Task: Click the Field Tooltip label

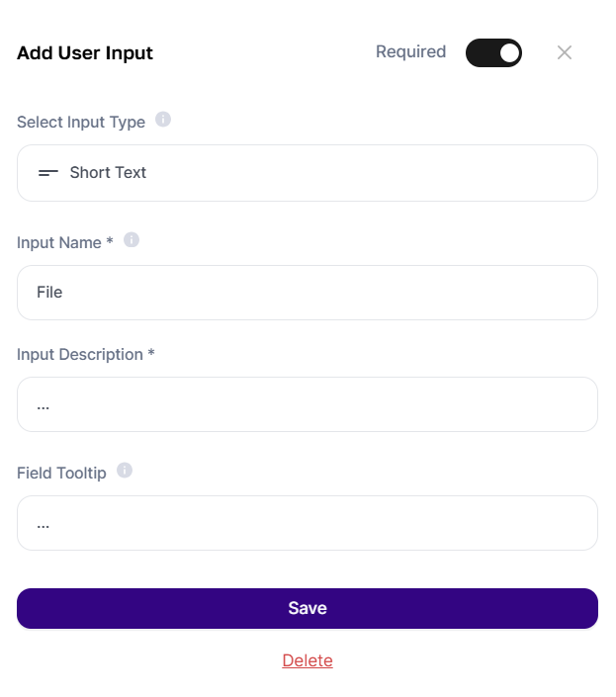Action: pyautogui.click(x=61, y=473)
